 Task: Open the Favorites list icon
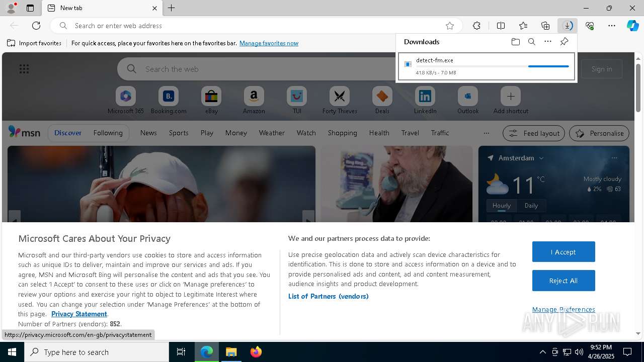coord(523,26)
